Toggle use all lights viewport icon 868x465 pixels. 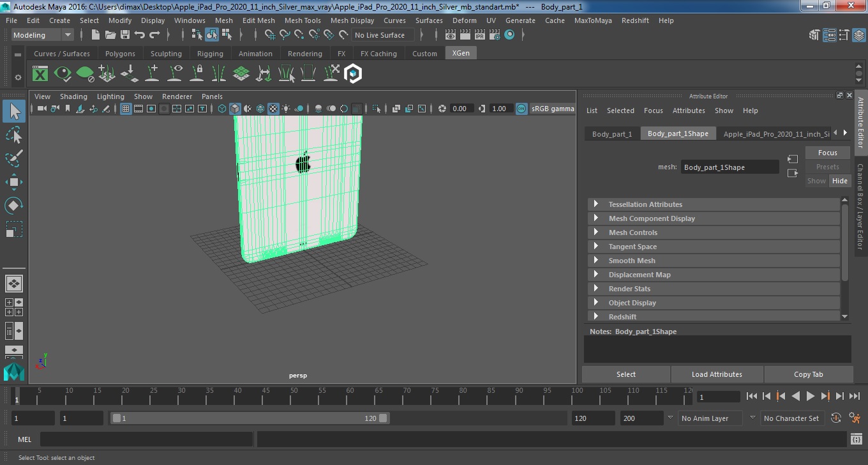point(286,109)
